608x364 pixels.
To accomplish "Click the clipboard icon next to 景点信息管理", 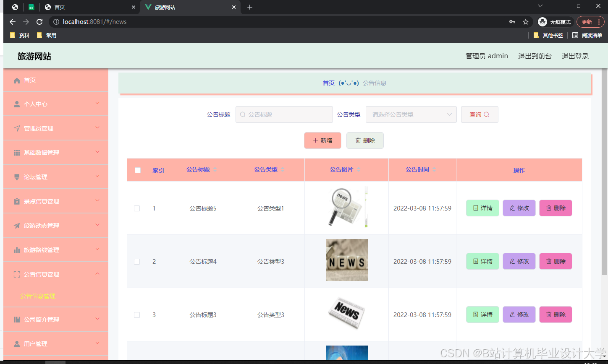I will [17, 201].
